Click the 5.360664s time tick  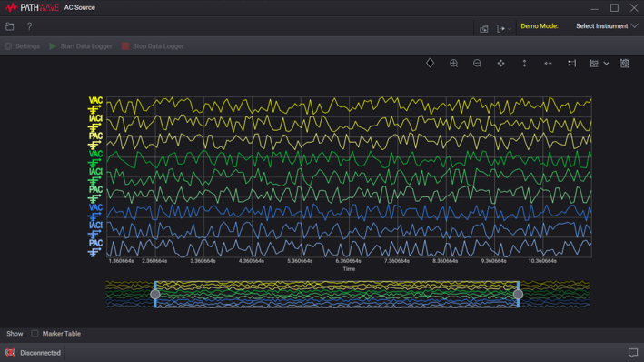[300, 261]
